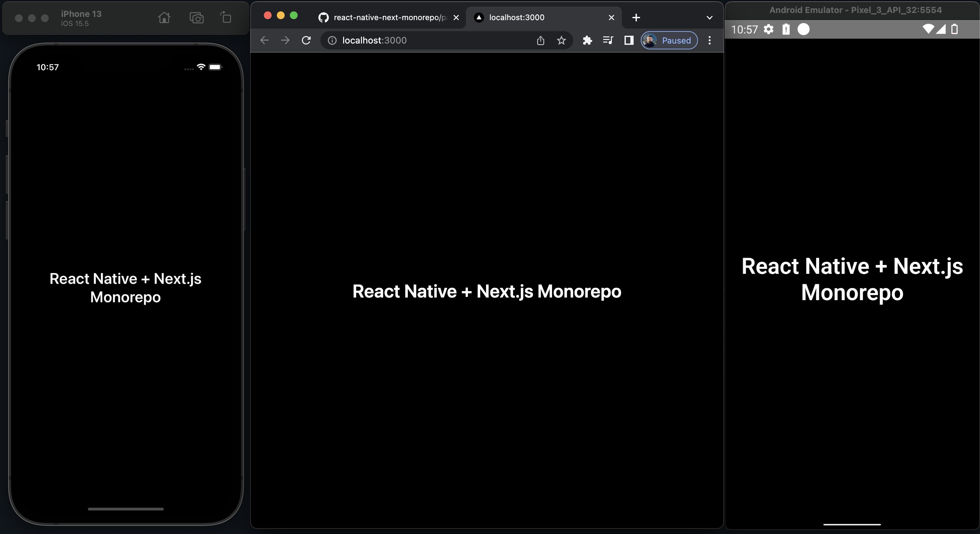
Task: Click the iOS Simulator Home button icon
Action: 164,18
